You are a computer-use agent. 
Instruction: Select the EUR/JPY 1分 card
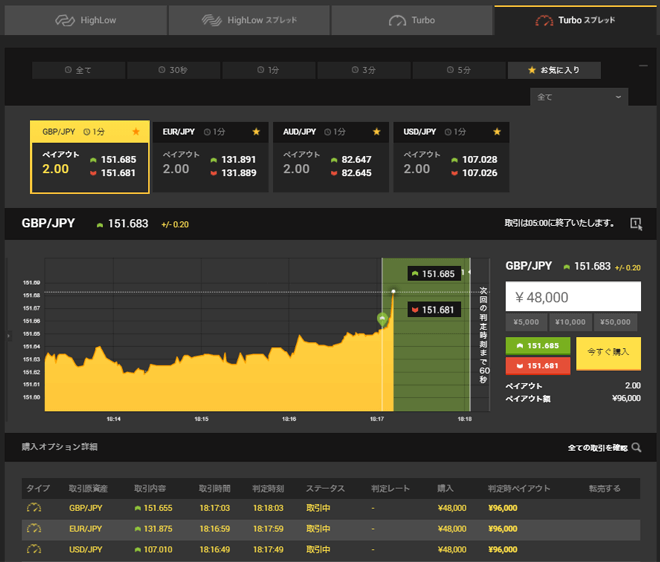210,157
